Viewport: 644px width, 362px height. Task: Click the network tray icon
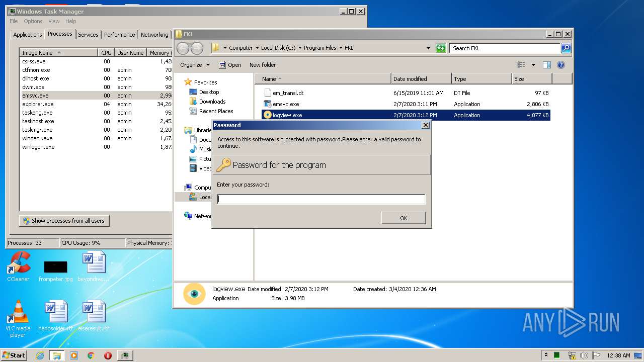tap(572, 355)
